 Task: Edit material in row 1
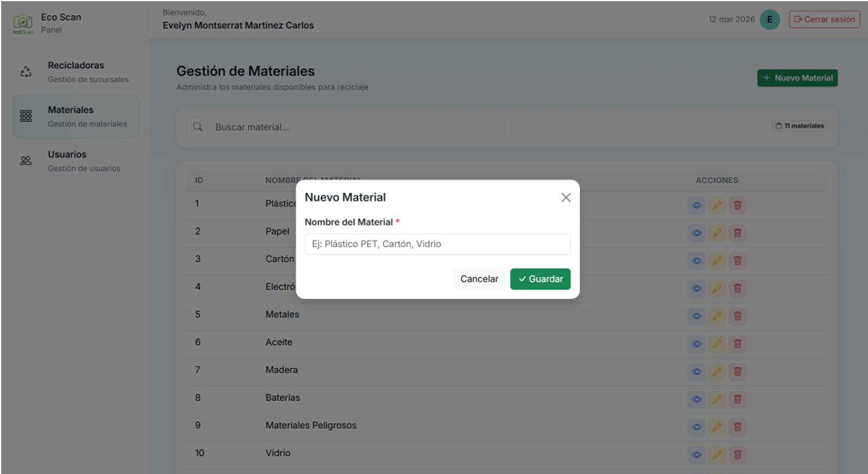(717, 205)
